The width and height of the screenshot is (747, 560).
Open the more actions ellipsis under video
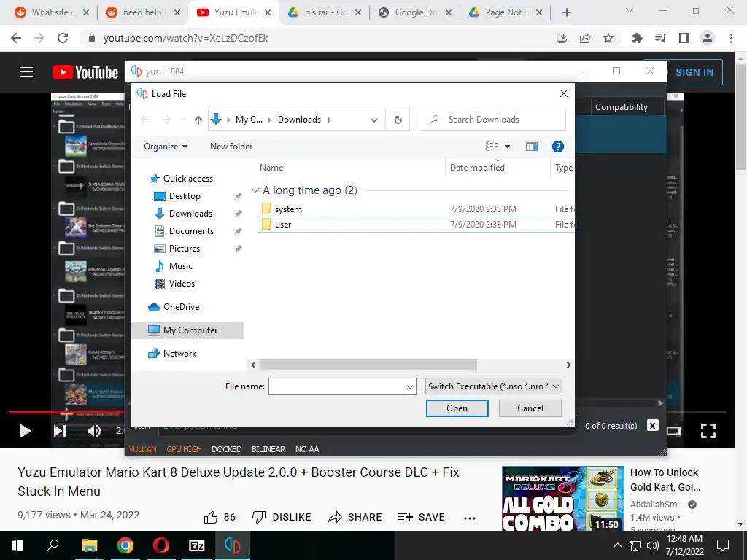470,518
